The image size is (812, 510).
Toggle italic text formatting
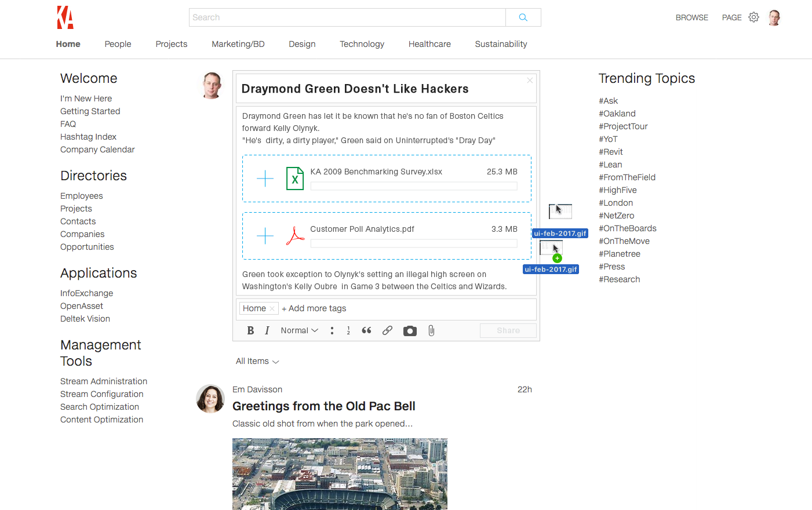(x=267, y=330)
